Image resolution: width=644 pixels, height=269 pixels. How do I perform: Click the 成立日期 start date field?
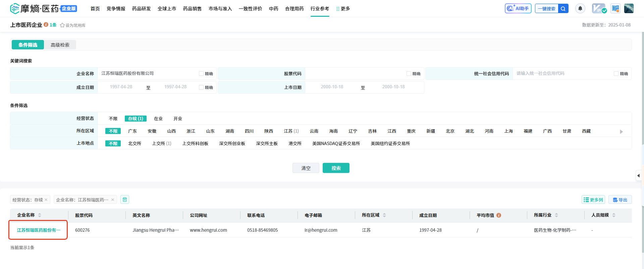(121, 87)
